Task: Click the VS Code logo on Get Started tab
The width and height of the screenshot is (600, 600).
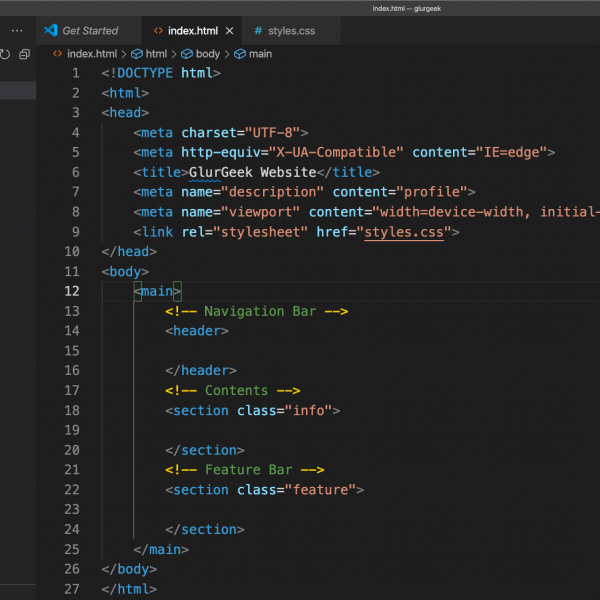Action: (51, 31)
